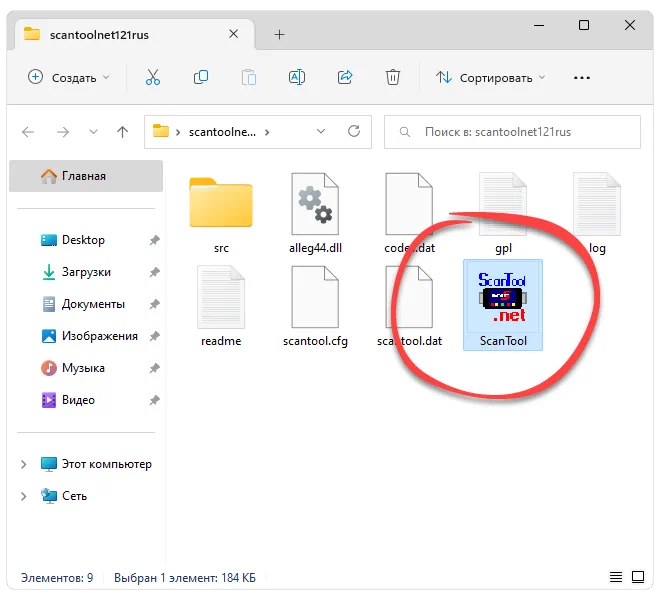The image size is (660, 598).
Task: Unpin Desktop using its pin icon
Action: coord(154,240)
